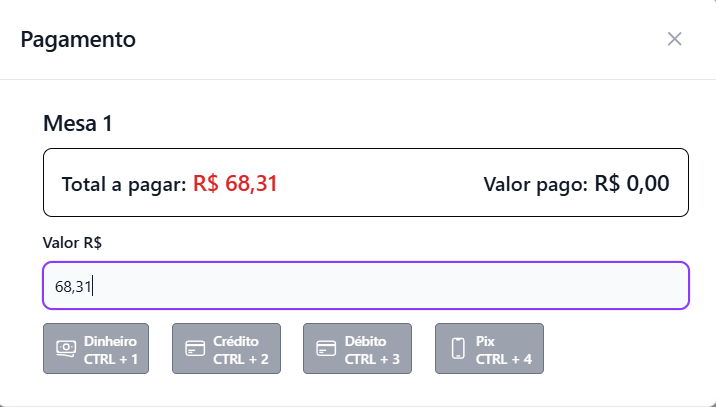Click the credit card icon for Crédito
The image size is (716, 407).
click(196, 349)
